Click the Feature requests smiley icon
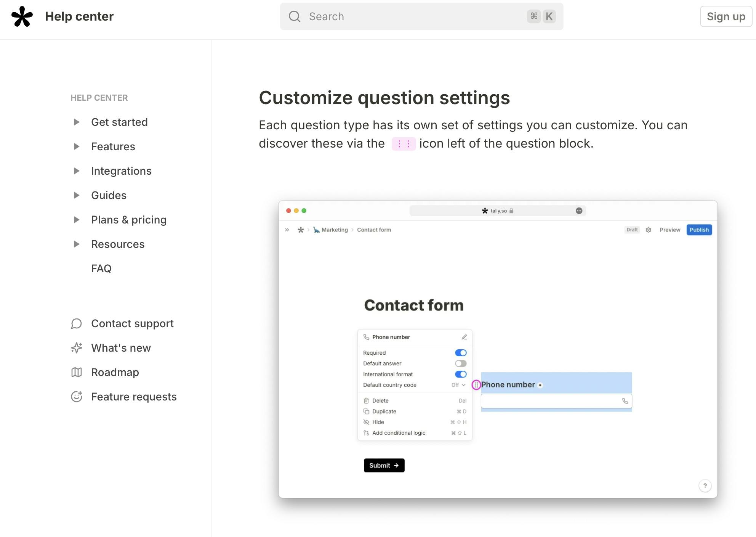This screenshot has width=756, height=537. coord(77,397)
